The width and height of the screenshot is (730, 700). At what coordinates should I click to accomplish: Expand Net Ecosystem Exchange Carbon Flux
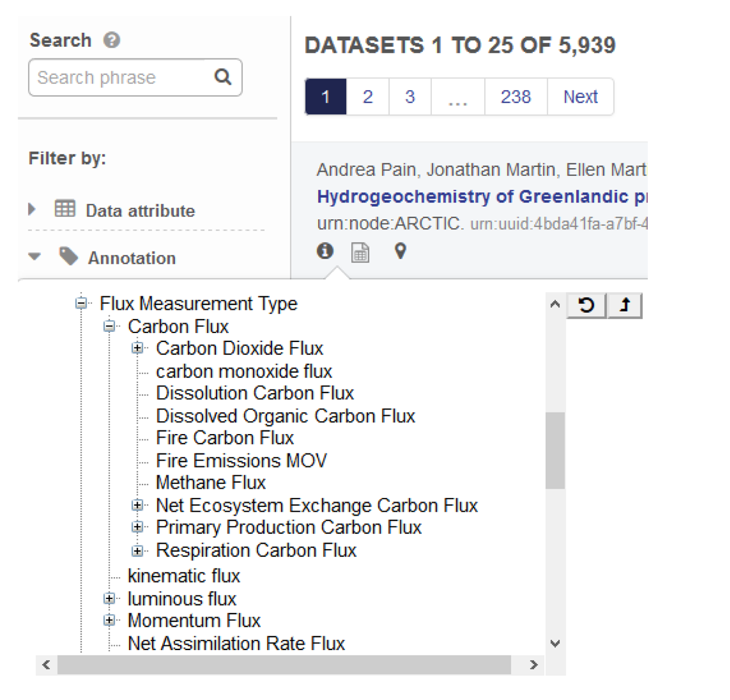[x=137, y=505]
